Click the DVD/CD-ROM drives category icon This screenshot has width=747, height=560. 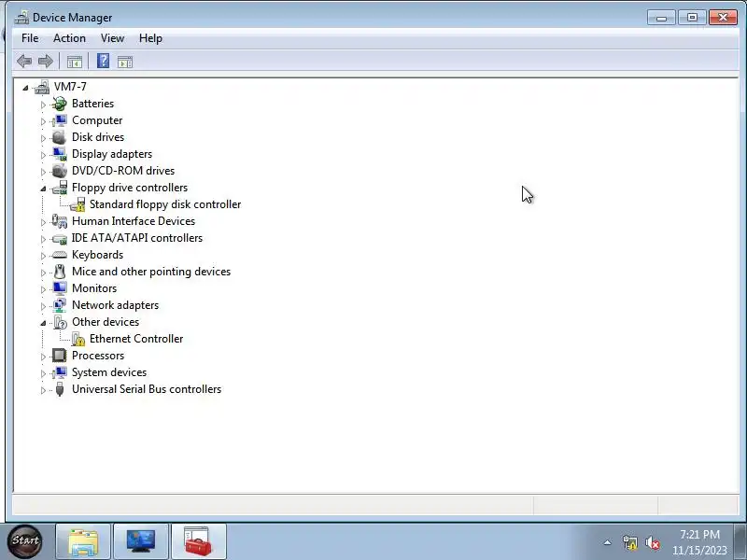point(60,171)
